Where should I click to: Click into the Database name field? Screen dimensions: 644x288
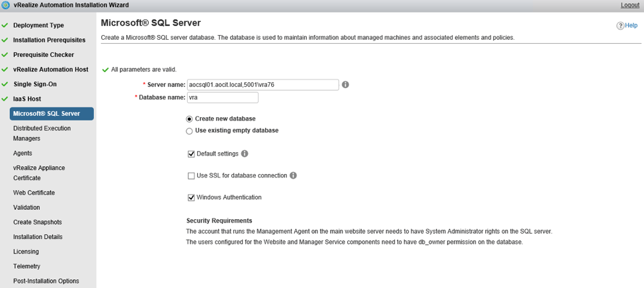pos(223,97)
